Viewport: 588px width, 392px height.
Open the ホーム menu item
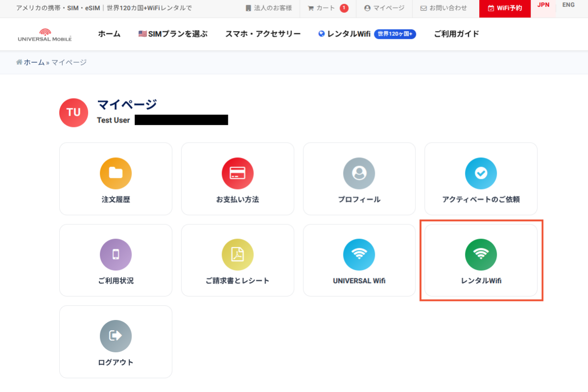coord(109,34)
